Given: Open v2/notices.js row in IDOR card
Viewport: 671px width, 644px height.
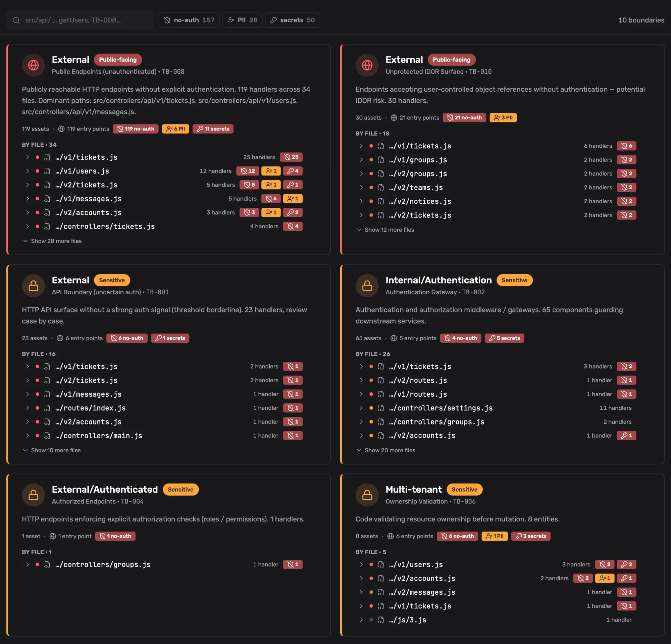Looking at the screenshot, I should click(497, 201).
